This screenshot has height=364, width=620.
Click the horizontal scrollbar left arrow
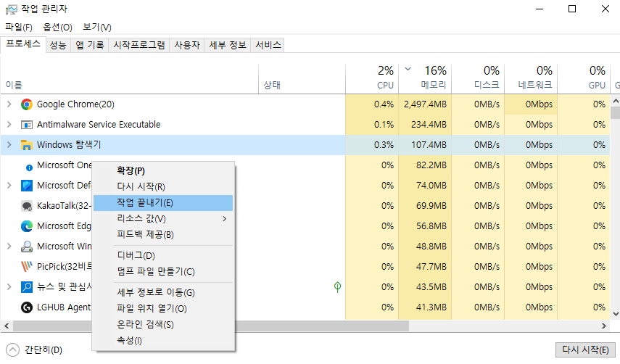pyautogui.click(x=7, y=326)
